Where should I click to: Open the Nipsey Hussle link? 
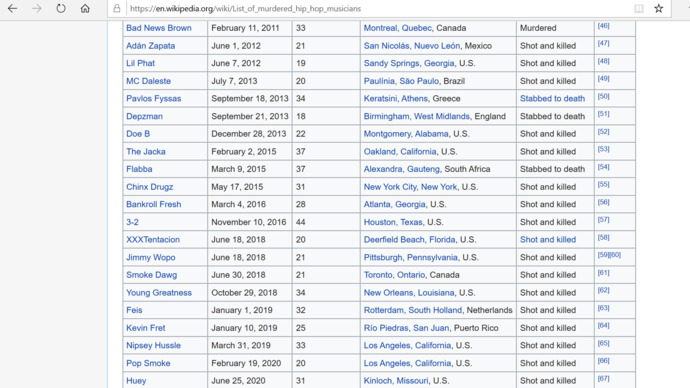pyautogui.click(x=153, y=345)
